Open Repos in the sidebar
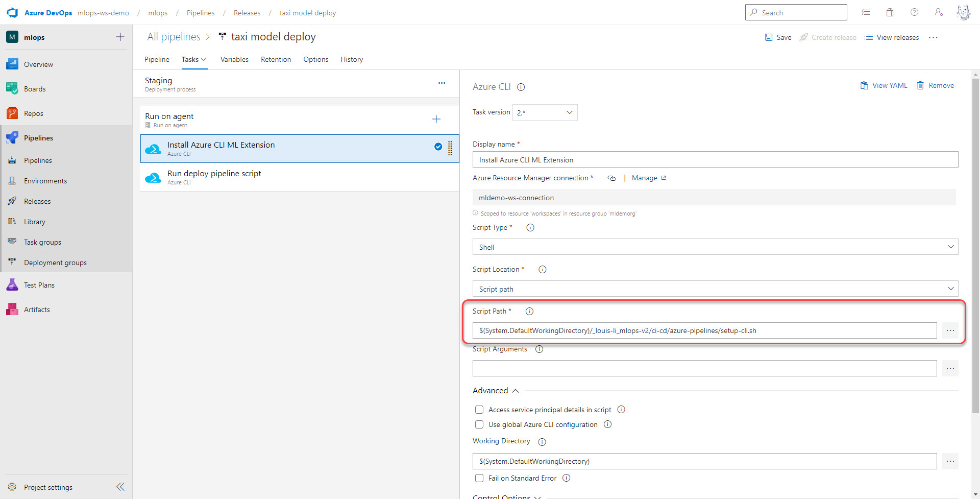Image resolution: width=980 pixels, height=499 pixels. click(66, 113)
